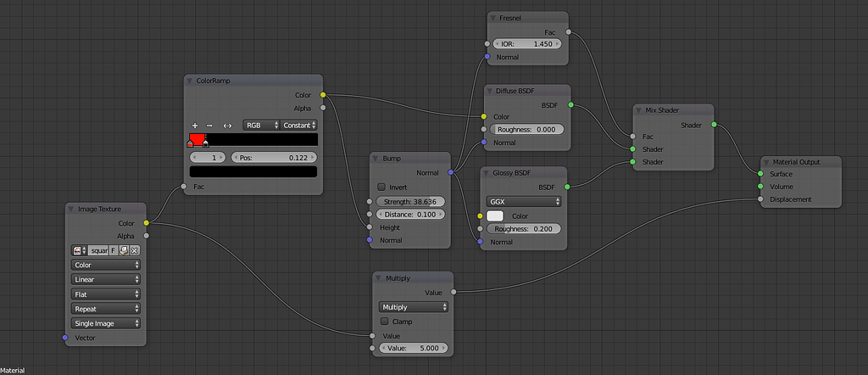Toggle fake user F on the image
This screenshot has width=868, height=375.
pos(114,250)
